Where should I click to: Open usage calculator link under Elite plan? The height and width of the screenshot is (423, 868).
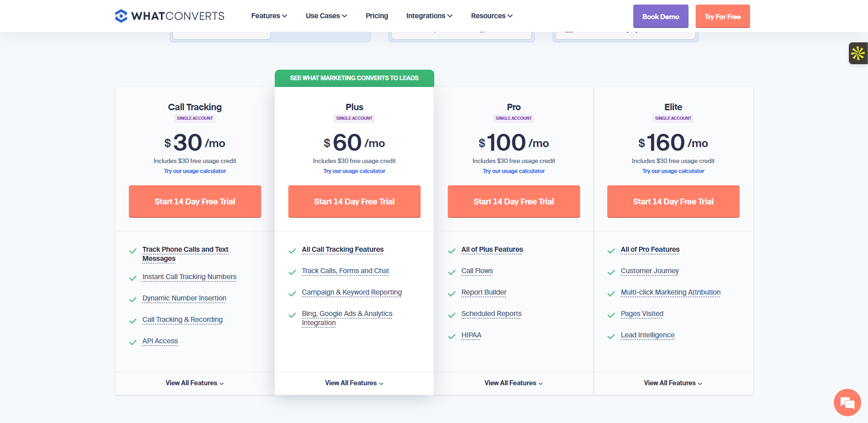tap(673, 171)
